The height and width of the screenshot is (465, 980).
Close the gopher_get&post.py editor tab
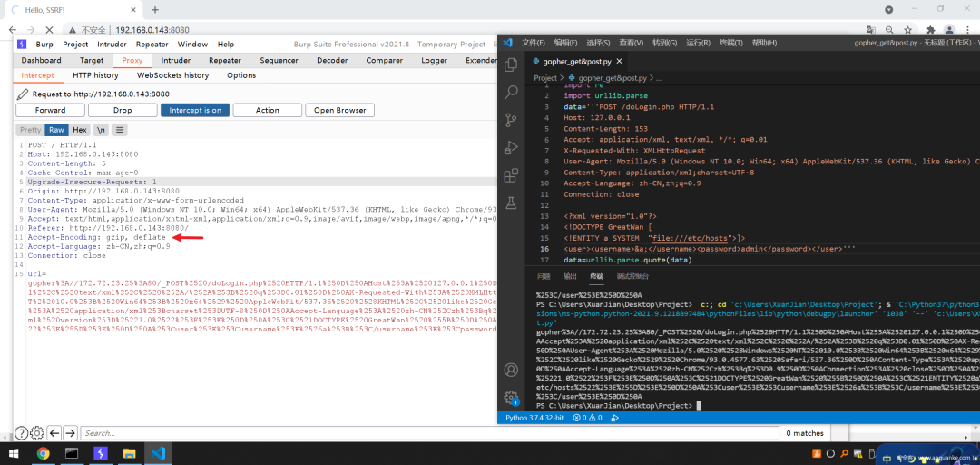point(619,62)
